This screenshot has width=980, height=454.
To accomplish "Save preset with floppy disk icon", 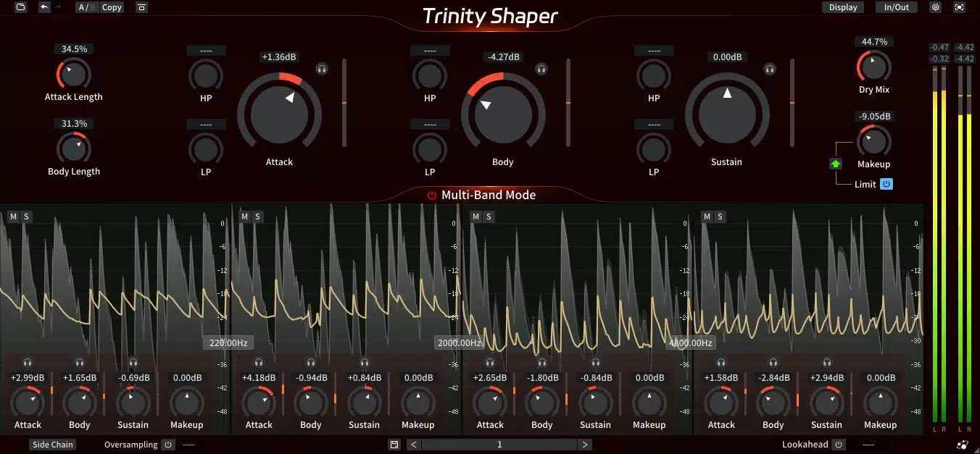I will (394, 445).
